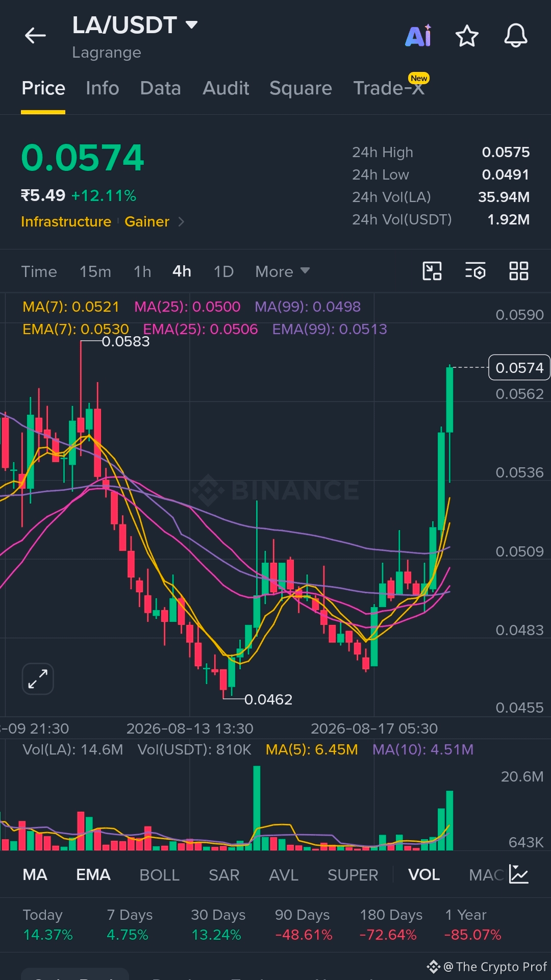Toggle the MAC sub-indicator
551x980 pixels.
[x=487, y=875]
